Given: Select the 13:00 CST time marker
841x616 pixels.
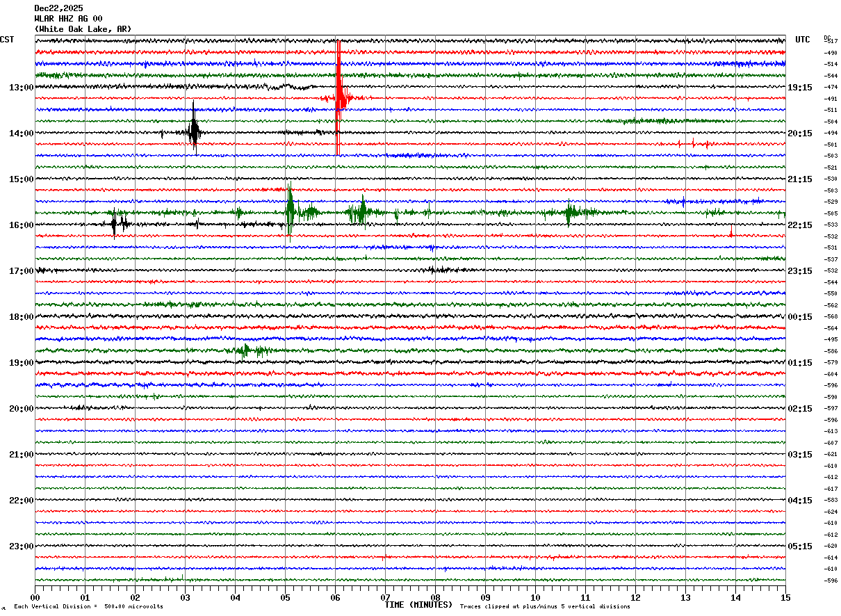Looking at the screenshot, I should [x=21, y=88].
